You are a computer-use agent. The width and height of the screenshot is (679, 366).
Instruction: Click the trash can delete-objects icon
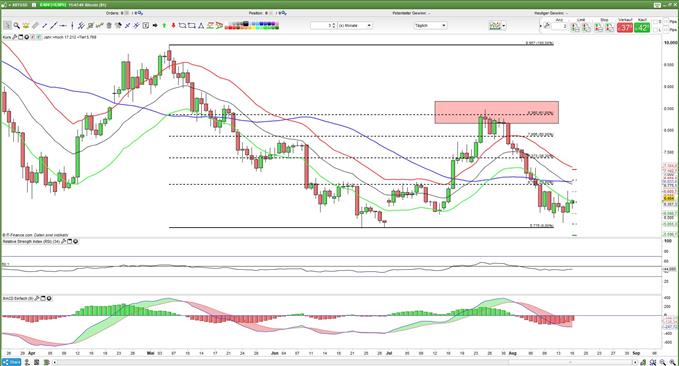click(109, 26)
